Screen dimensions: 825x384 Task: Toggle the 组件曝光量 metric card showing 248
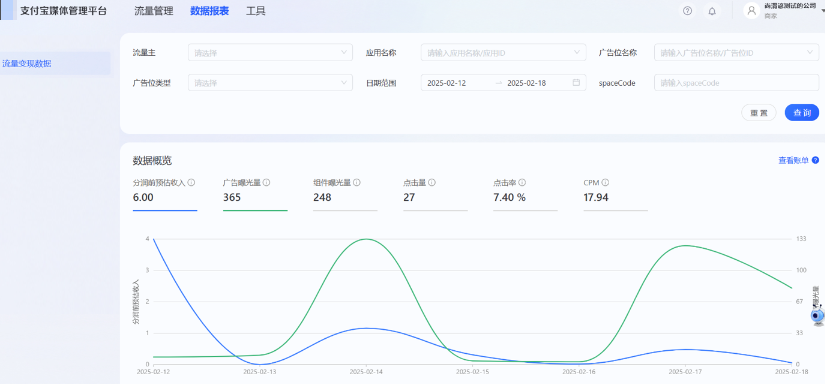point(345,194)
